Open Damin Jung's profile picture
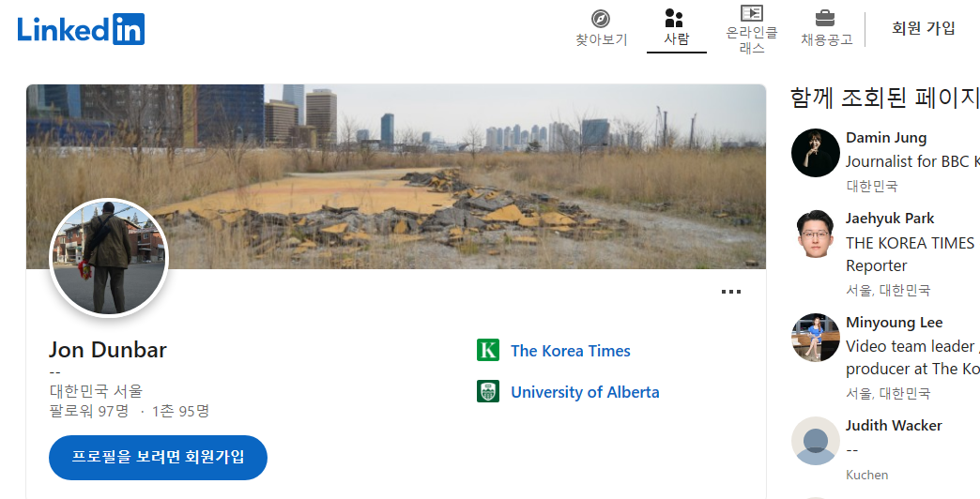This screenshot has height=499, width=980. (815, 152)
